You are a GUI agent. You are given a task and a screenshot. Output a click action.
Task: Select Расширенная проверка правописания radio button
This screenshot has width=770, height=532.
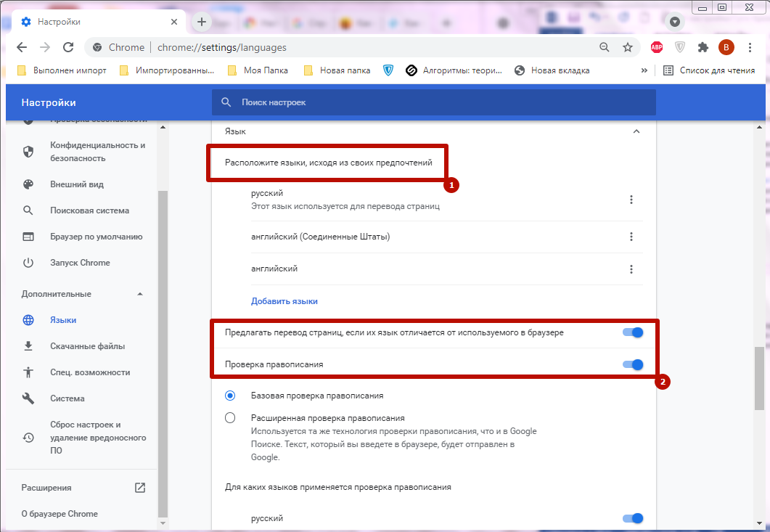coord(230,418)
